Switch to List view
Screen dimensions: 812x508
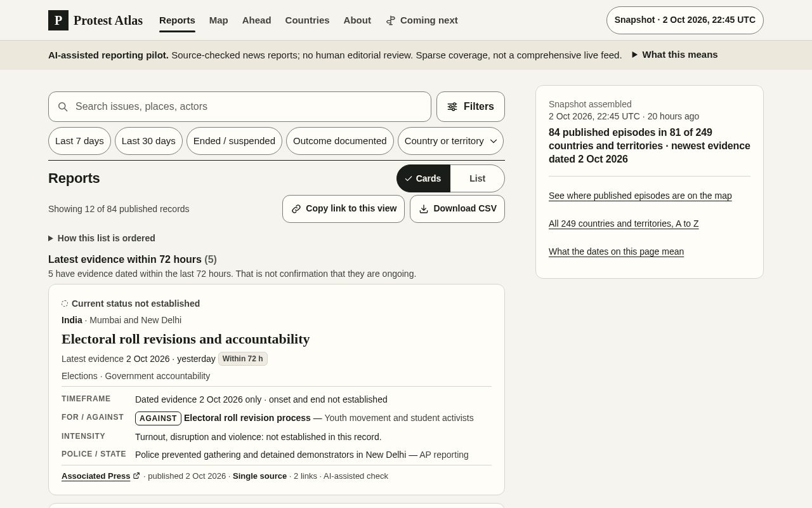478,178
